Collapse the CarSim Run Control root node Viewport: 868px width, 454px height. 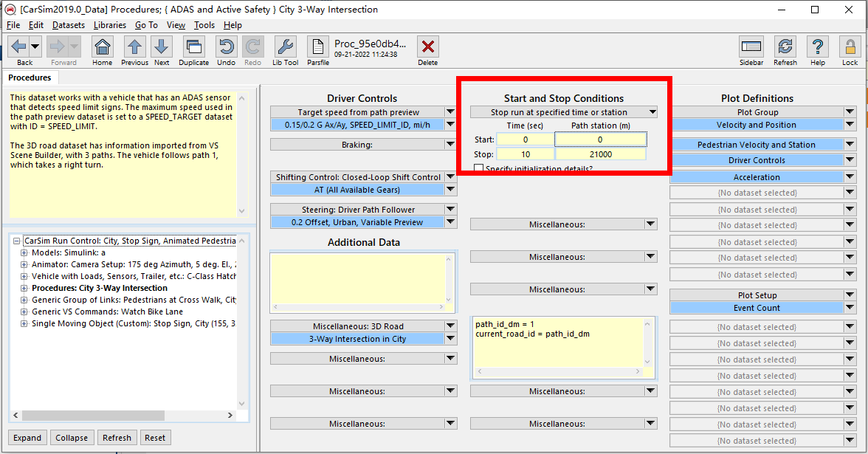click(16, 241)
